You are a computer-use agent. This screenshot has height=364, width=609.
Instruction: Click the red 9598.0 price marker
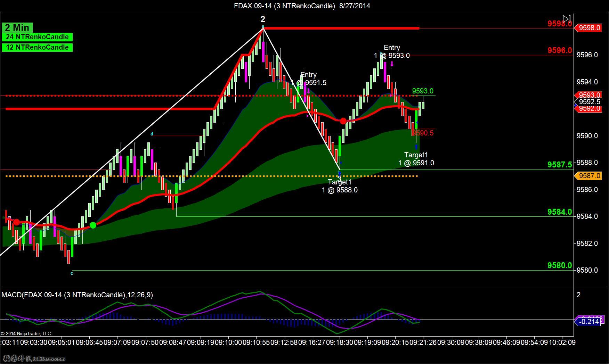click(x=588, y=28)
